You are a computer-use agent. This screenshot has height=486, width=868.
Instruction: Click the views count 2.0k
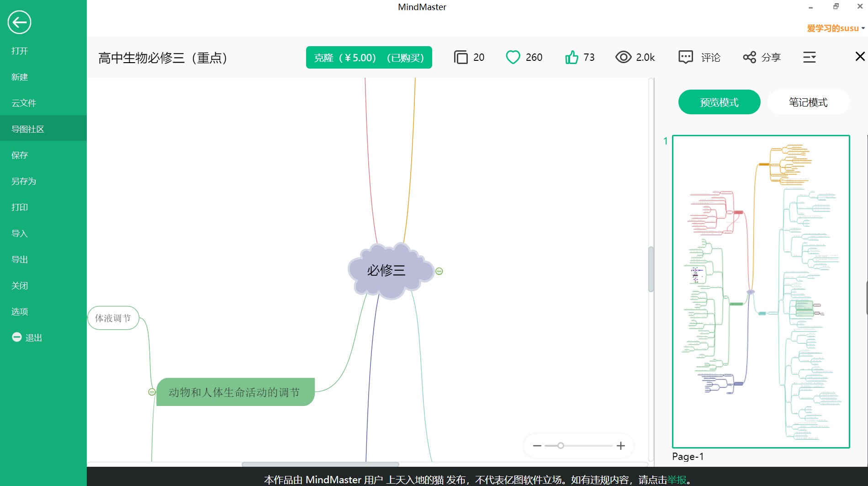tap(646, 57)
